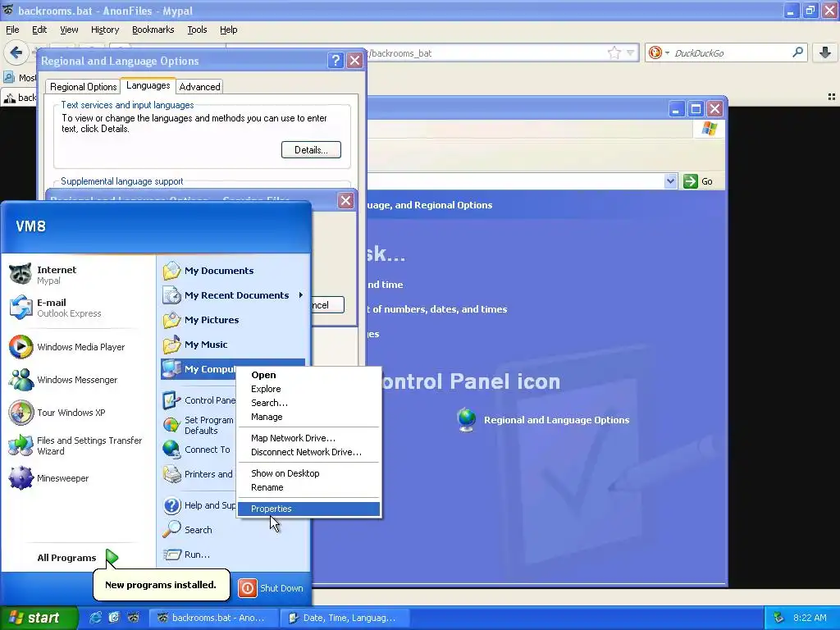Click Go button in Control Panel
The height and width of the screenshot is (630, 840).
pyautogui.click(x=698, y=181)
